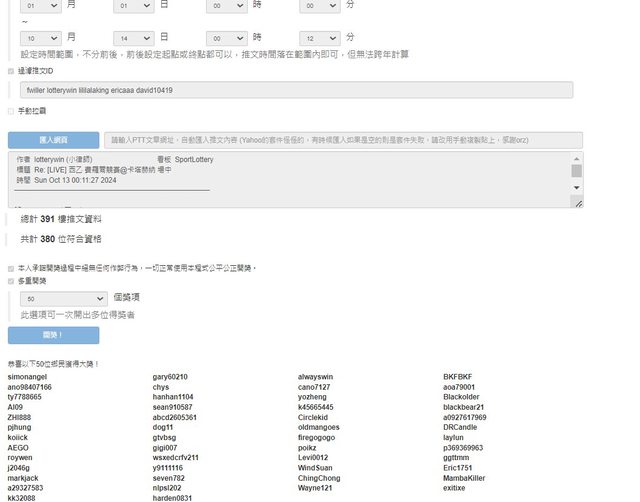Click the textarea resize handle corner

(577, 203)
